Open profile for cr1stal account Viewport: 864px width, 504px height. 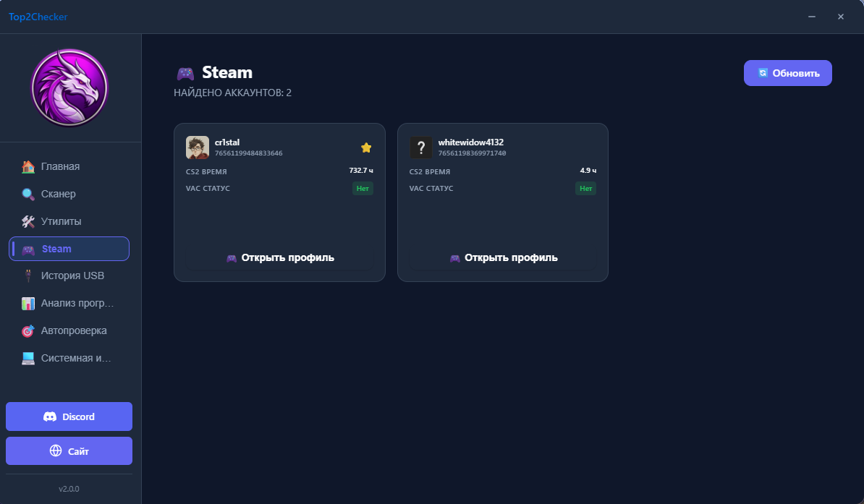pyautogui.click(x=279, y=258)
